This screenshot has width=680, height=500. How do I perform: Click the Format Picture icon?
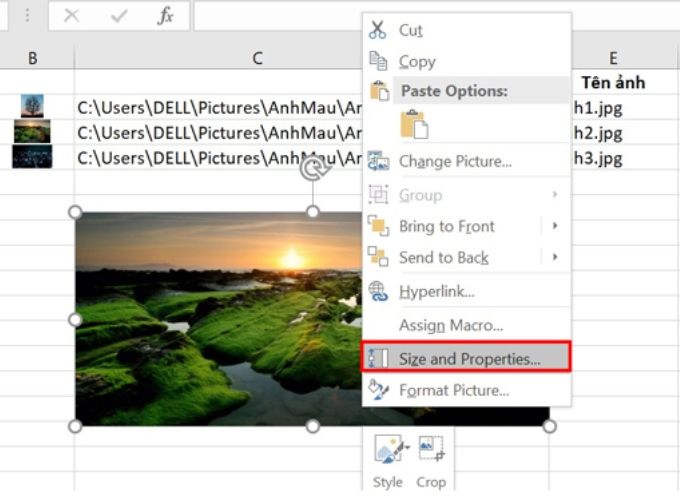click(378, 390)
